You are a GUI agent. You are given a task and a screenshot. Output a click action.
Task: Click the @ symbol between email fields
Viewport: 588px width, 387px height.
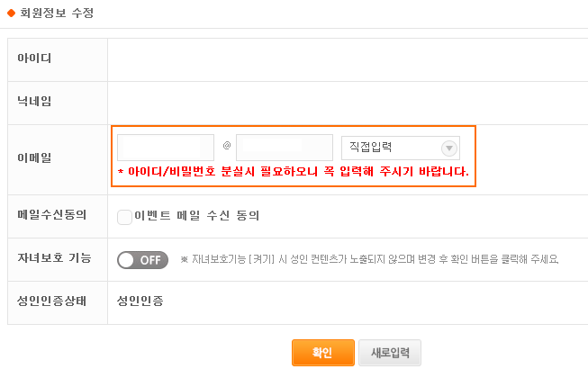[227, 146]
